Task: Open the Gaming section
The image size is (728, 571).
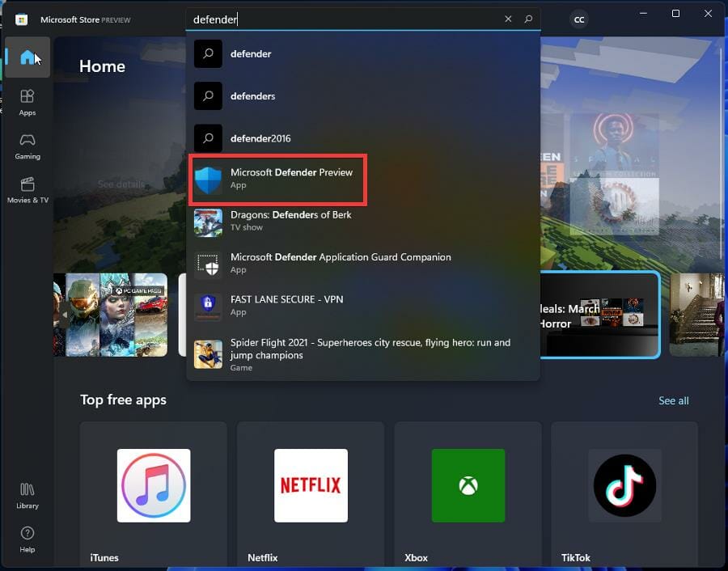Action: [x=28, y=146]
